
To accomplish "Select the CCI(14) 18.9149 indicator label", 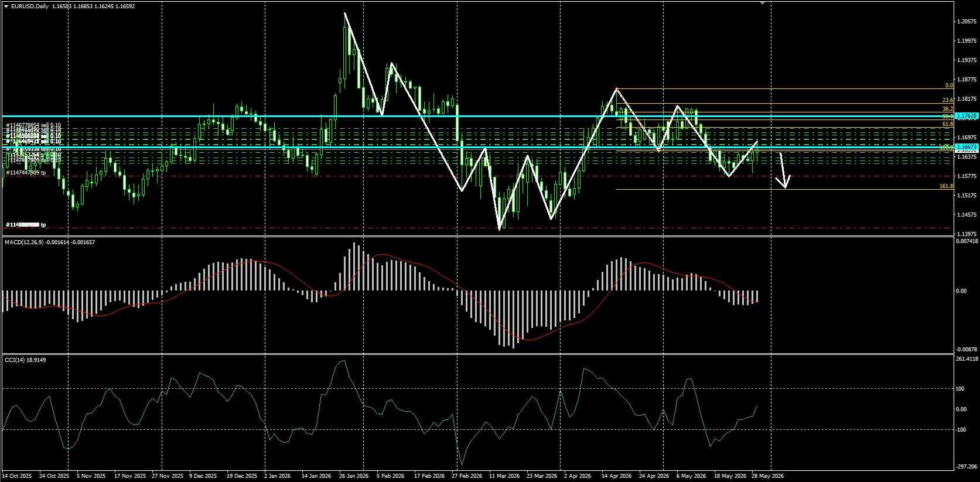I will 25,360.
